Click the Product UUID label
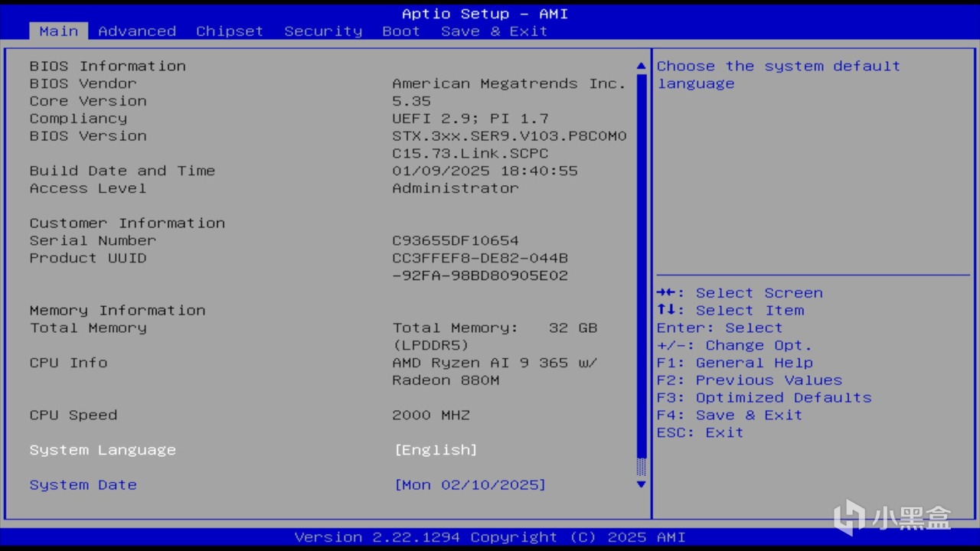 (88, 258)
